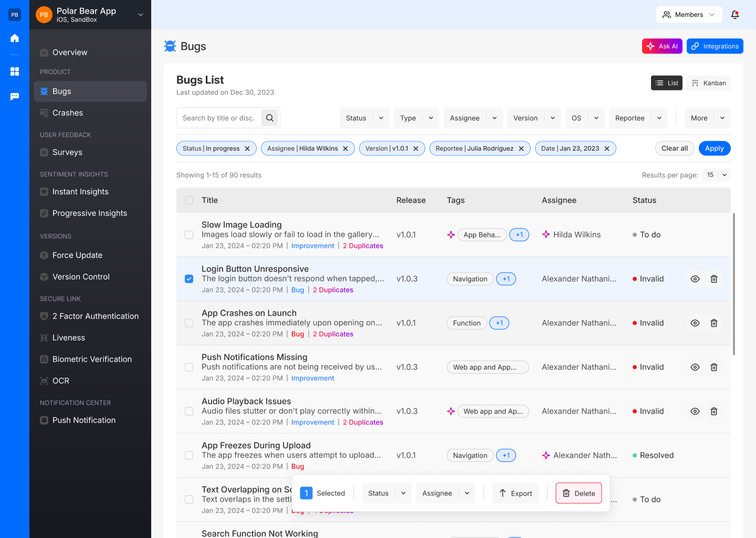The height and width of the screenshot is (538, 756).
Task: Remove the Status In progress filter chip
Action: pyautogui.click(x=247, y=149)
